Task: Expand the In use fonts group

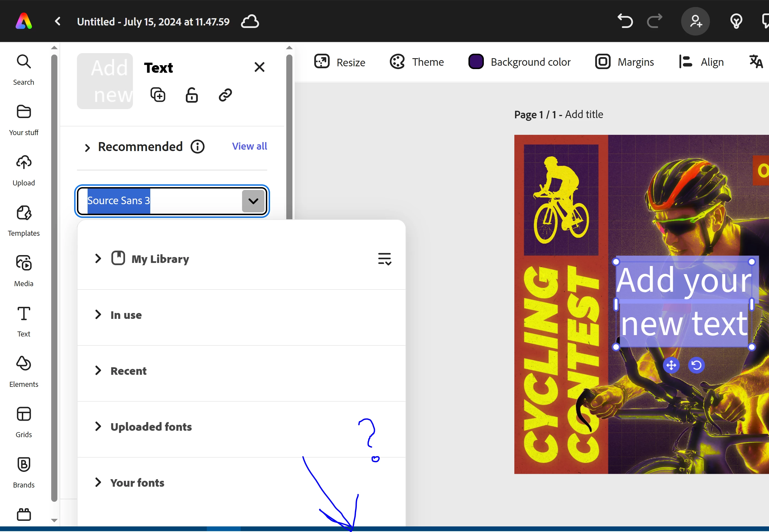Action: coord(98,314)
